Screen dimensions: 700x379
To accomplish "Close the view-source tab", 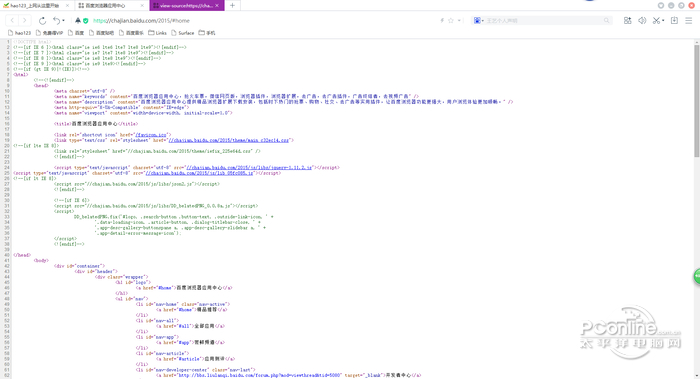I will (217, 6).
